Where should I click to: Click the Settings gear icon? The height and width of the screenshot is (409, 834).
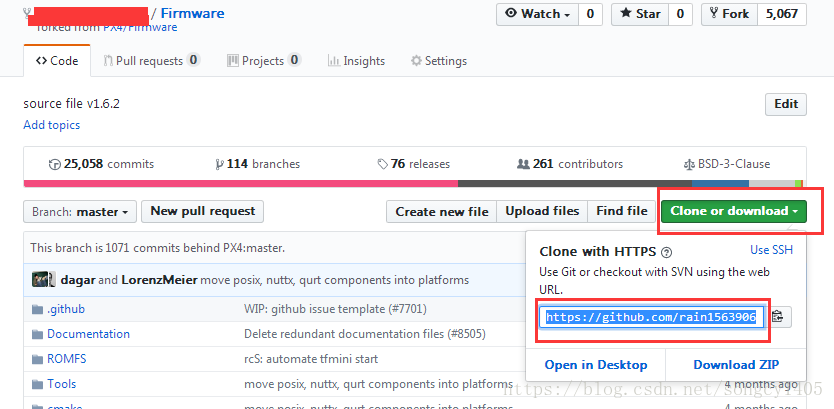tap(416, 61)
